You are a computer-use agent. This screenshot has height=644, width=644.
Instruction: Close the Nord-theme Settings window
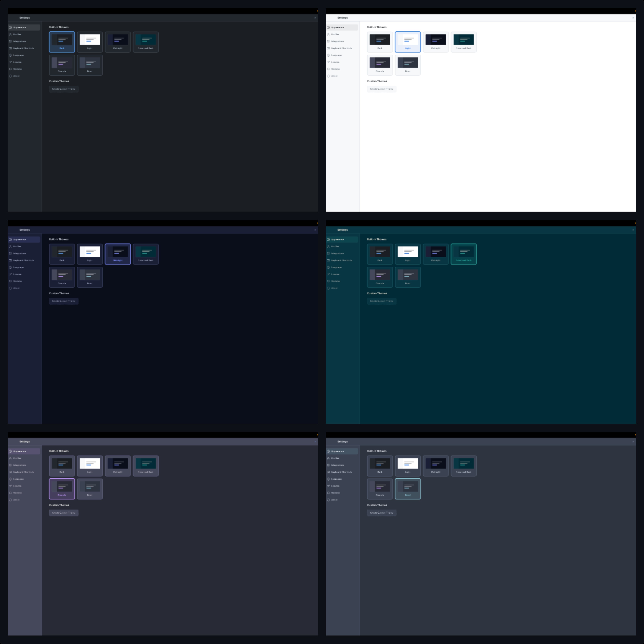tap(633, 441)
